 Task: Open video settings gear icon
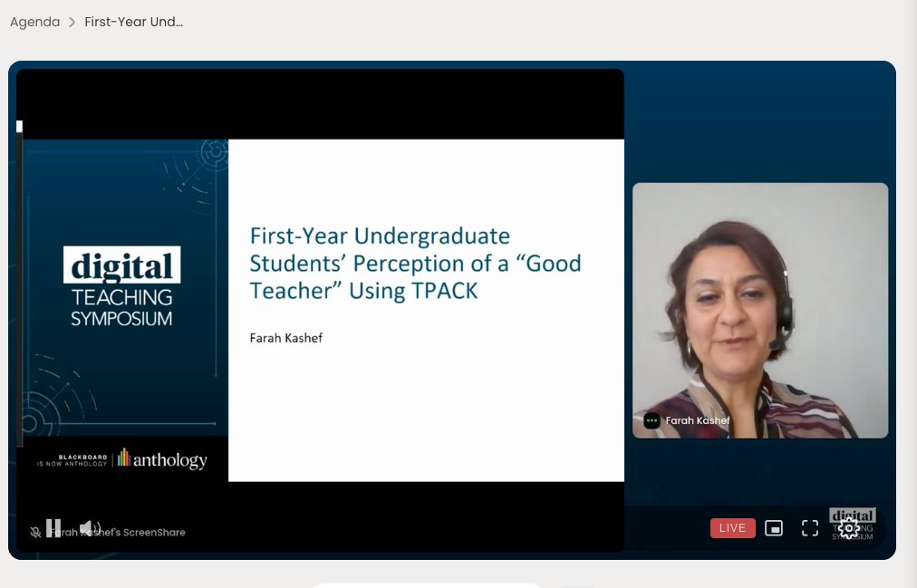[849, 528]
